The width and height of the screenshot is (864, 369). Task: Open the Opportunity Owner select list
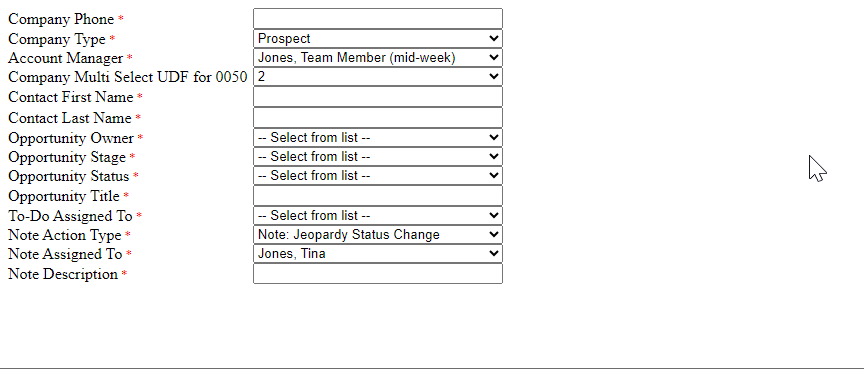pyautogui.click(x=378, y=138)
